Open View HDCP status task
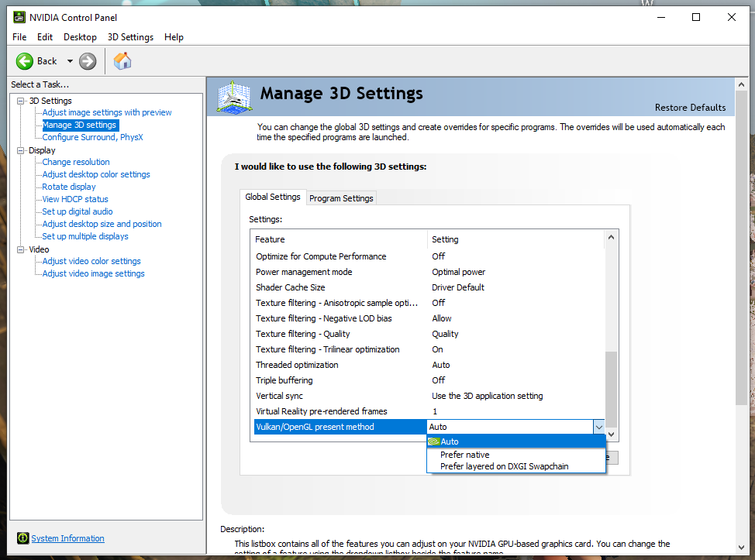This screenshot has height=560, width=755. pyautogui.click(x=75, y=199)
